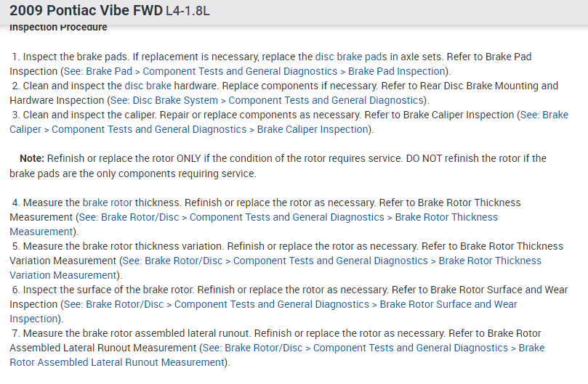The height and width of the screenshot is (384, 588).
Task: Open the Disc Brake System diagnostics link
Action: click(x=266, y=100)
